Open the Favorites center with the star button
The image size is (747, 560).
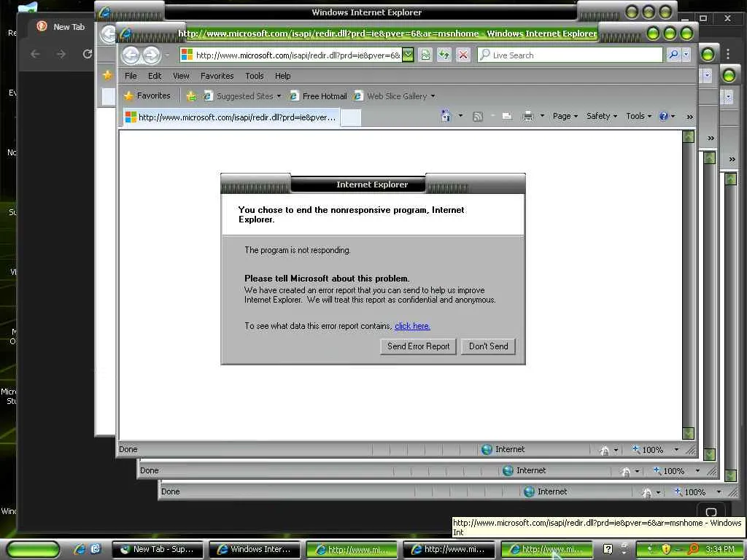pyautogui.click(x=147, y=96)
